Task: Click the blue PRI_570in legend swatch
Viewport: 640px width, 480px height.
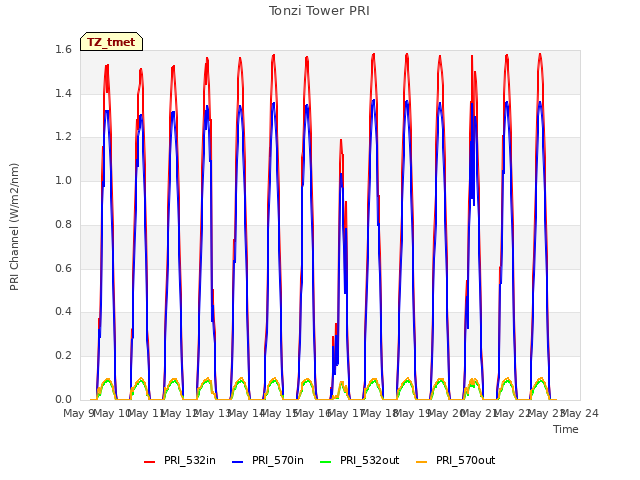Action: [x=238, y=462]
